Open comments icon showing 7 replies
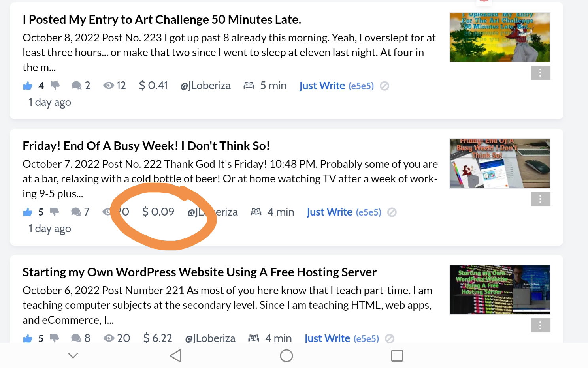The height and width of the screenshot is (368, 588). 76,212
